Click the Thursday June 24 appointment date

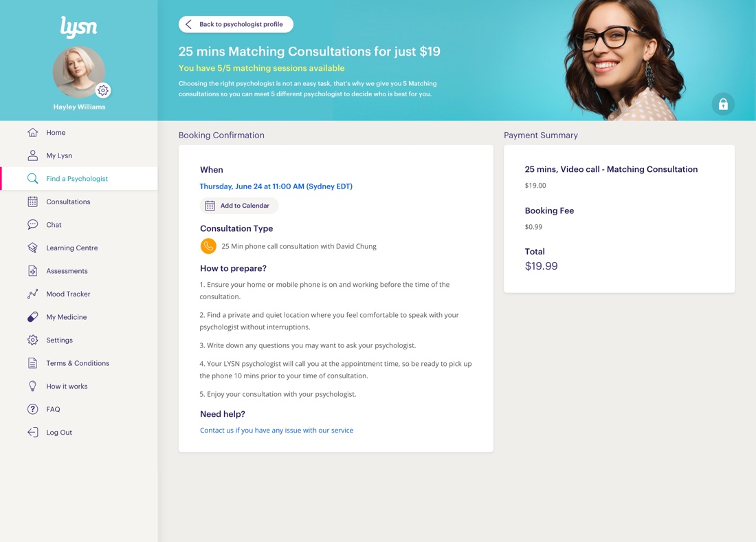[276, 186]
